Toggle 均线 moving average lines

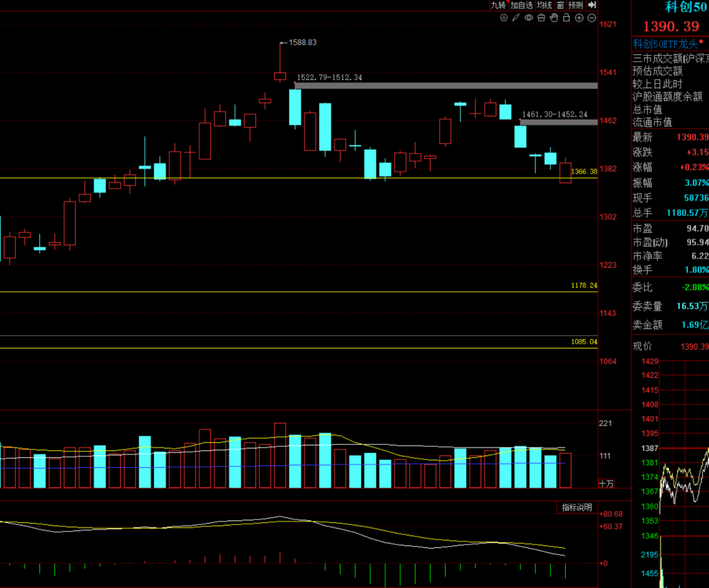[544, 5]
